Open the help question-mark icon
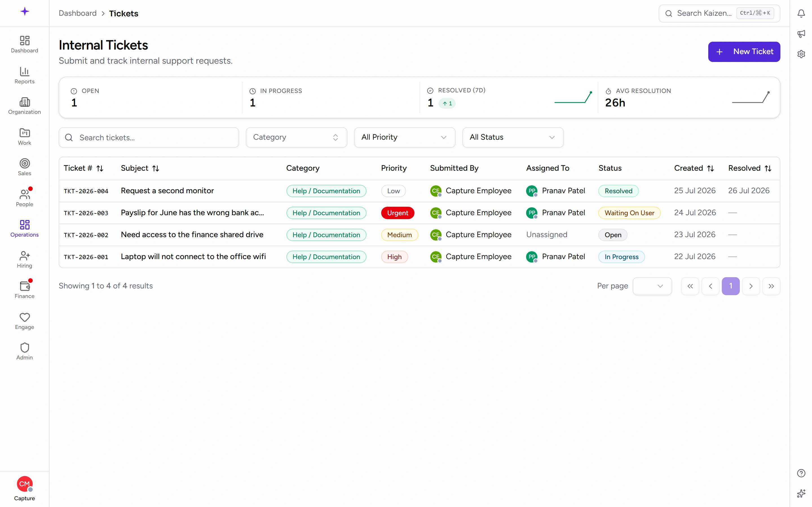 pyautogui.click(x=801, y=473)
